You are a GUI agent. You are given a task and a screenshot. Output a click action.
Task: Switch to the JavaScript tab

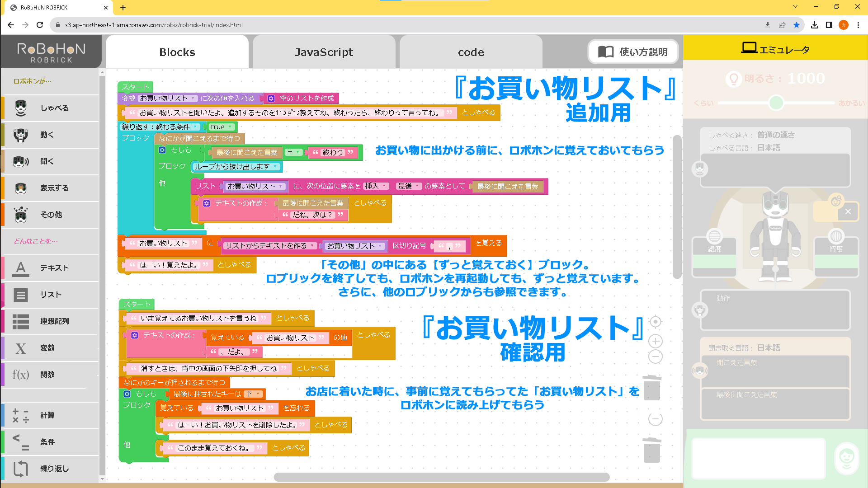(x=324, y=52)
